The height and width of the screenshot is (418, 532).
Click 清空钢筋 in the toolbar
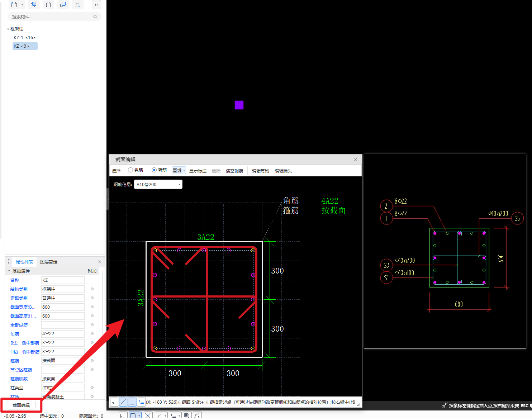pyautogui.click(x=234, y=171)
